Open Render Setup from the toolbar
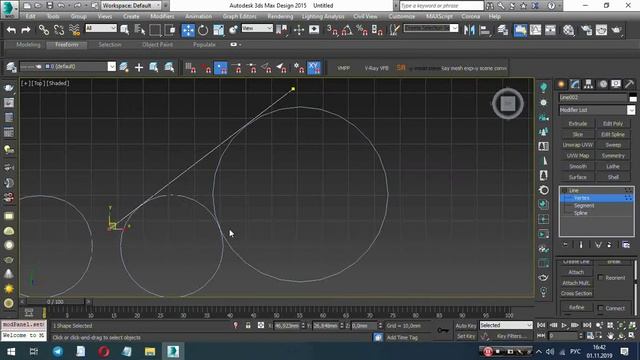This screenshot has height=360, width=640. [x=586, y=30]
